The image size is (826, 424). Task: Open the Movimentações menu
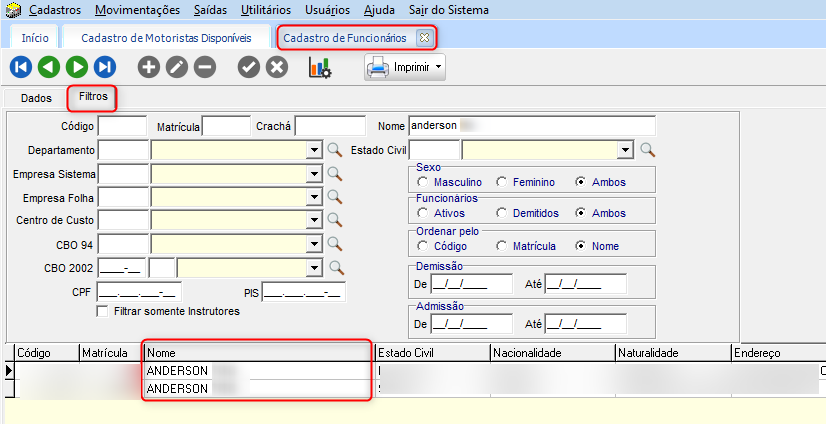coord(137,10)
